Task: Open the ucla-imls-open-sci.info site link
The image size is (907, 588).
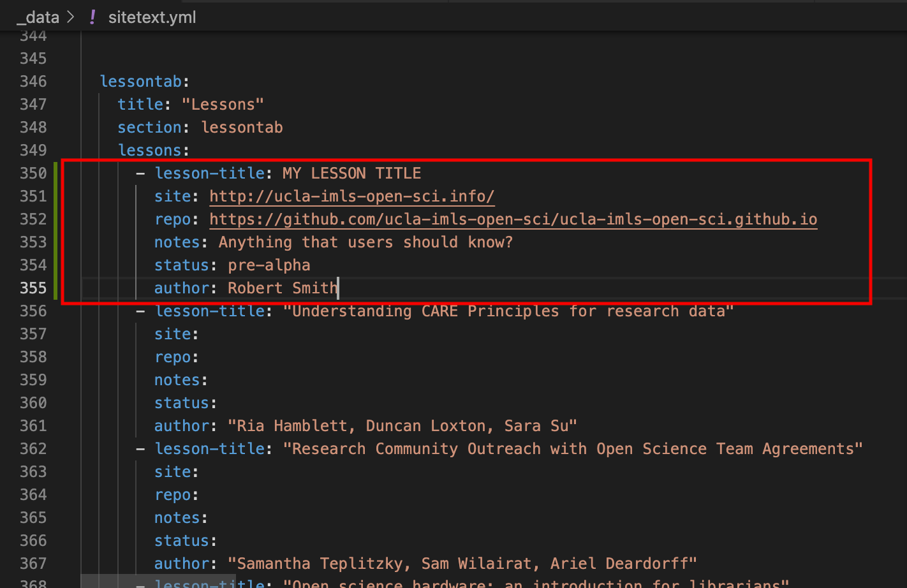Action: click(352, 196)
